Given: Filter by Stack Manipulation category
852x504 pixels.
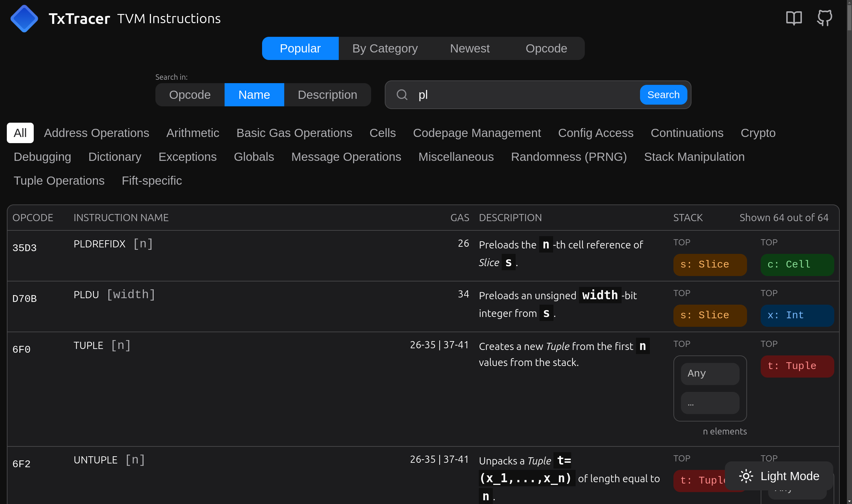Looking at the screenshot, I should 694,157.
